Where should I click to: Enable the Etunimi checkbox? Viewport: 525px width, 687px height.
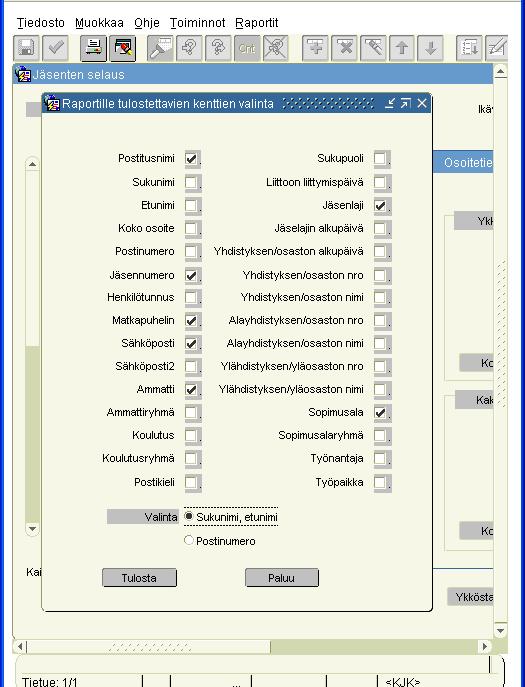tap(192, 205)
